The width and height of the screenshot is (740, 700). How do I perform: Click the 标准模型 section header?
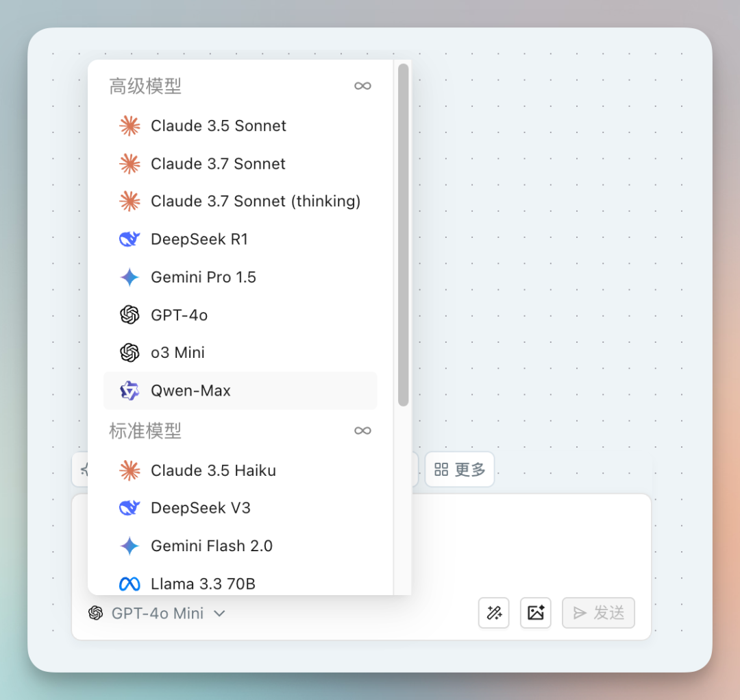145,431
